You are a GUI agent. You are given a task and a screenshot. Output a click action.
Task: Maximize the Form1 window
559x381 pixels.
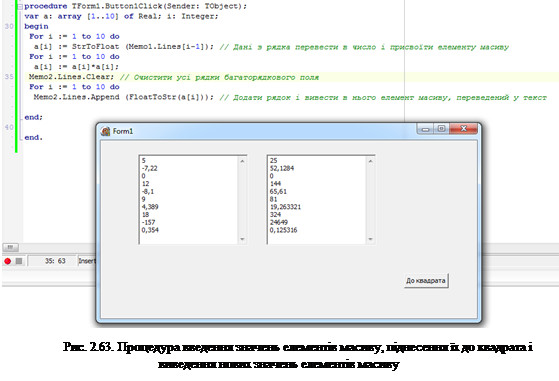coord(441,129)
